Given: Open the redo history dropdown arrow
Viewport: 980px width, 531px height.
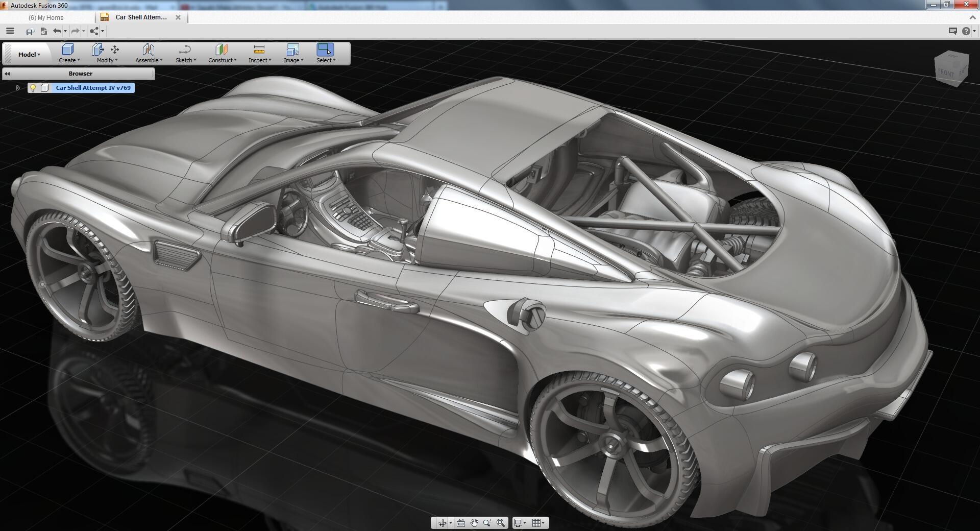Looking at the screenshot, I should pyautogui.click(x=83, y=32).
